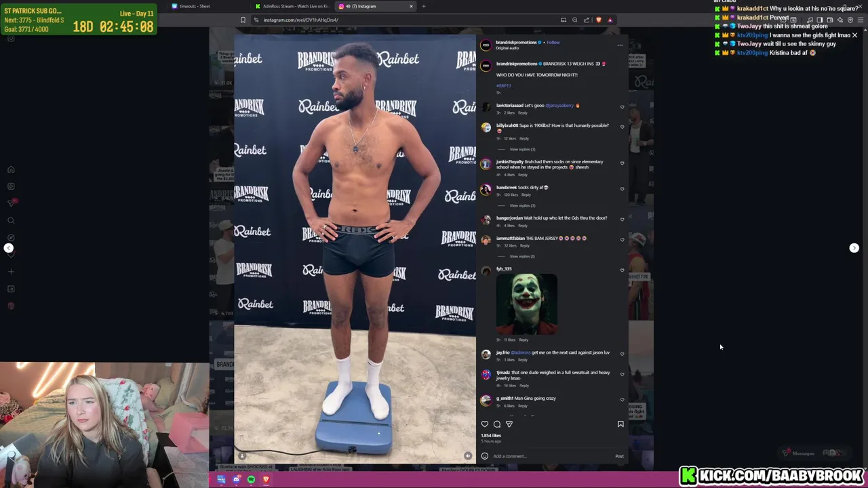Open the @janayaaberry mention link
This screenshot has height=488, width=868.
[559, 106]
